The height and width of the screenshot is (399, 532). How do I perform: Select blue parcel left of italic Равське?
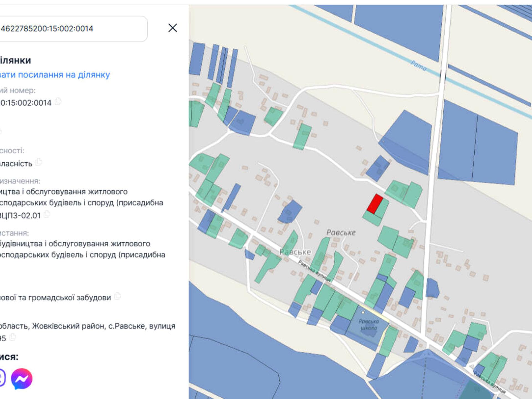tap(290, 212)
